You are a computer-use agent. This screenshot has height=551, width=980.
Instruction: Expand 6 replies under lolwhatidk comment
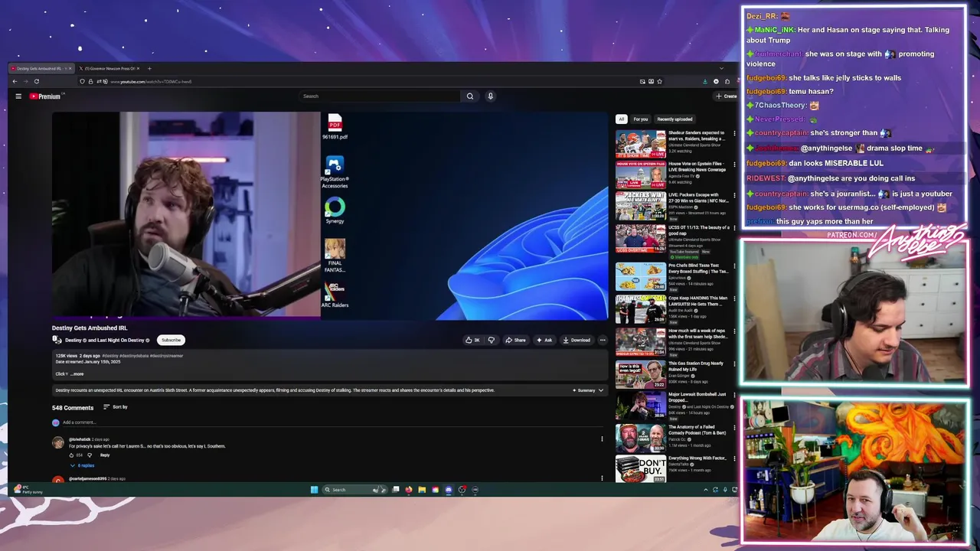pyautogui.click(x=83, y=465)
